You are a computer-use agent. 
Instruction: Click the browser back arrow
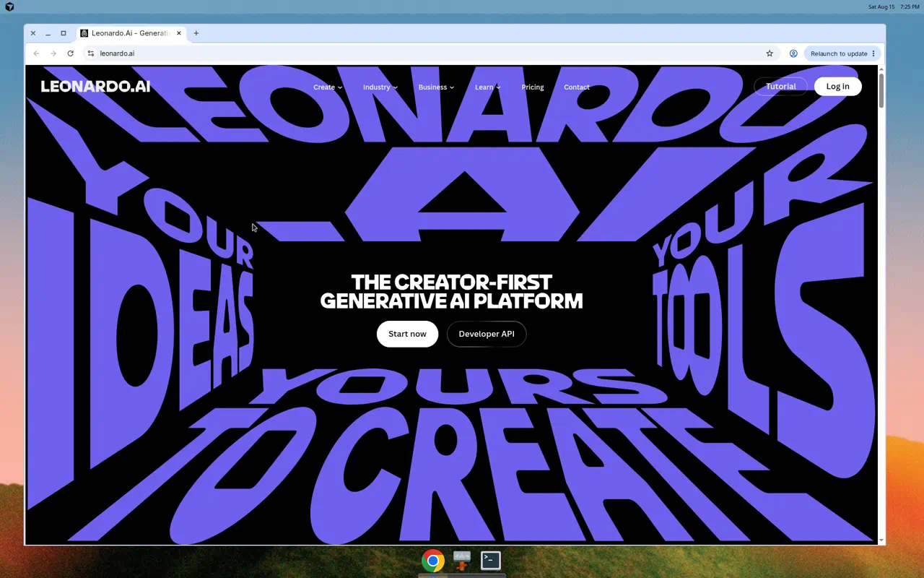(36, 53)
